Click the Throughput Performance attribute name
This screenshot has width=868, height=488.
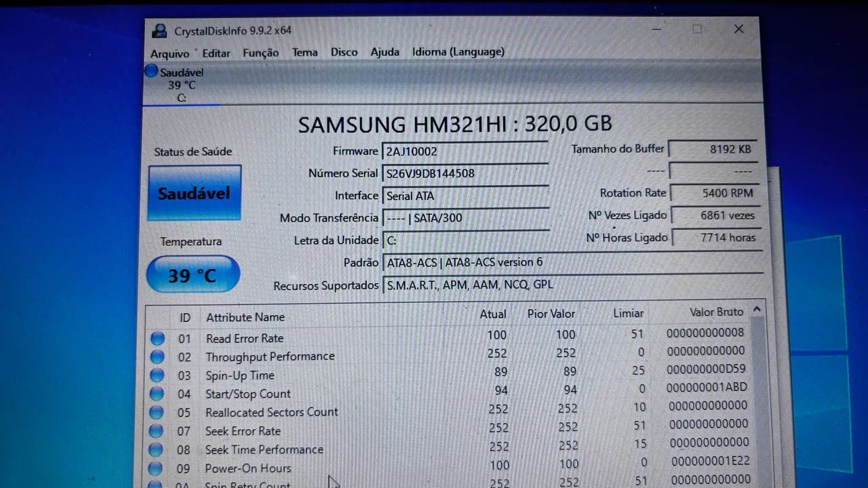270,357
